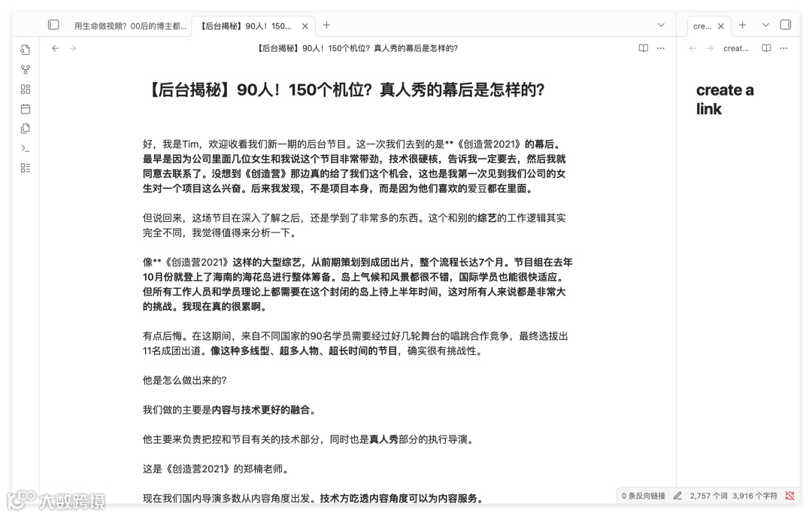Click the line 这是《创造营2021》的郑楠老师。
Image resolution: width=812 pixels, height=516 pixels.
click(216, 469)
